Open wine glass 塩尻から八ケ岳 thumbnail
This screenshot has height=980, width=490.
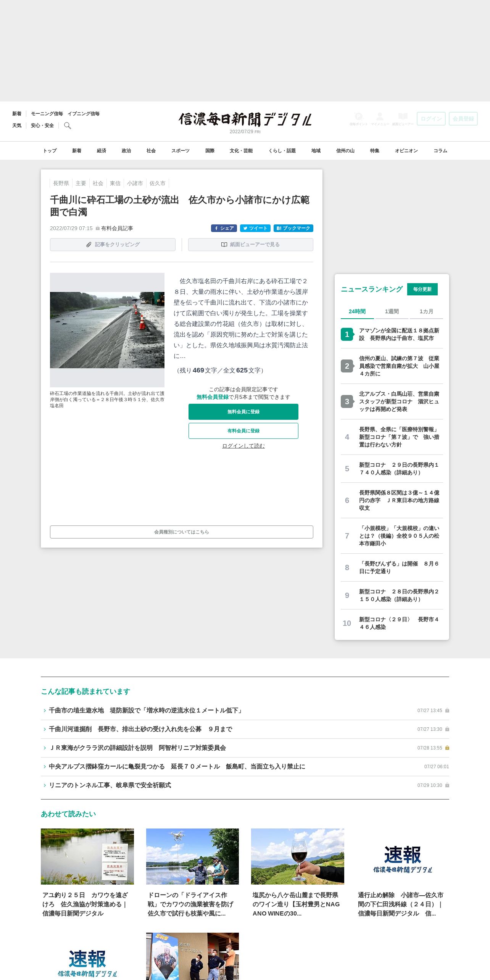coord(298,856)
